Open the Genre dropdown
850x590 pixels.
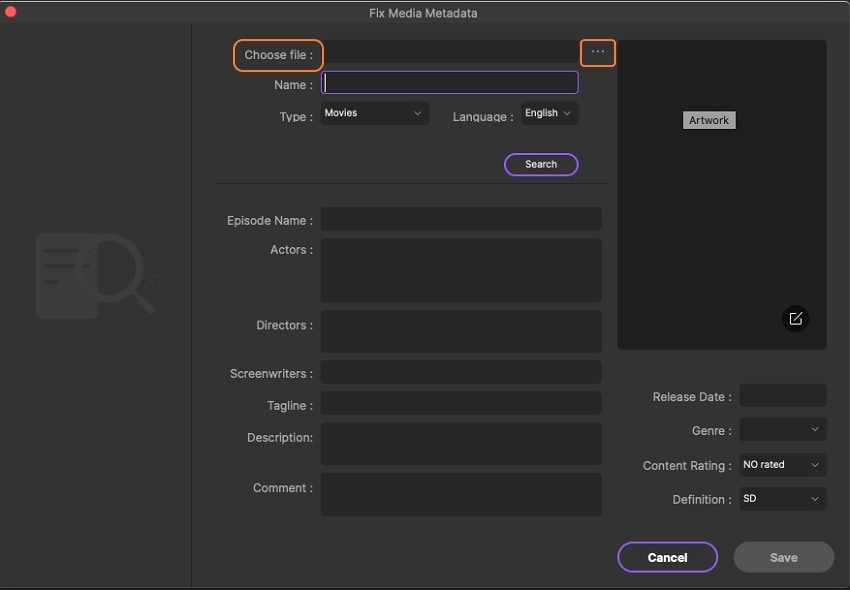click(x=783, y=430)
